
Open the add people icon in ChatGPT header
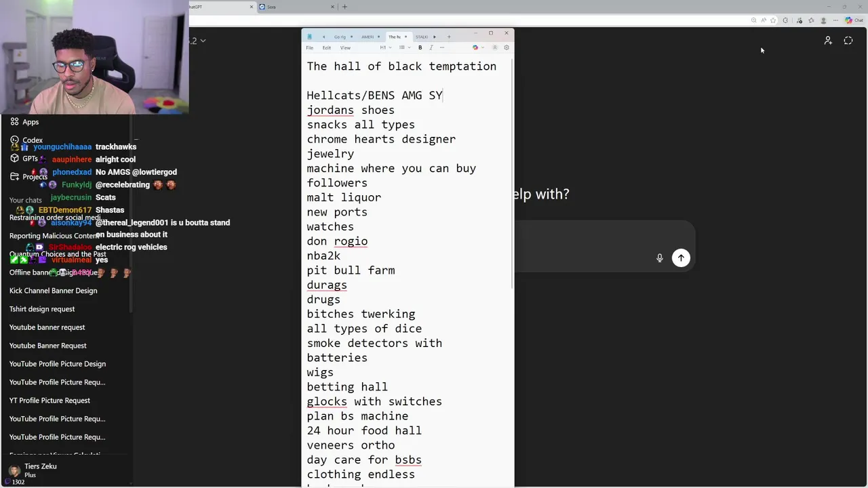(828, 41)
